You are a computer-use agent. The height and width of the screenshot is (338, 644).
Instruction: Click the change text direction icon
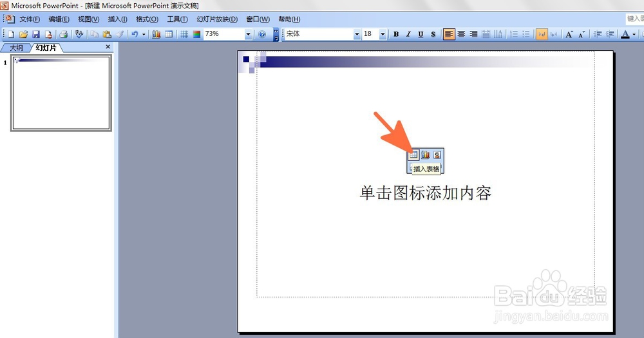coord(498,34)
